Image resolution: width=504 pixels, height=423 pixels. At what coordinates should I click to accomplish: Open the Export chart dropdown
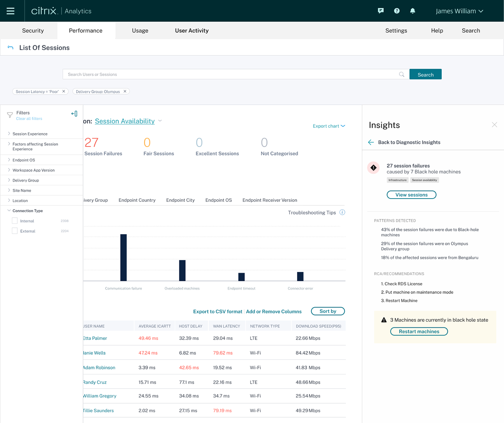[x=329, y=126]
